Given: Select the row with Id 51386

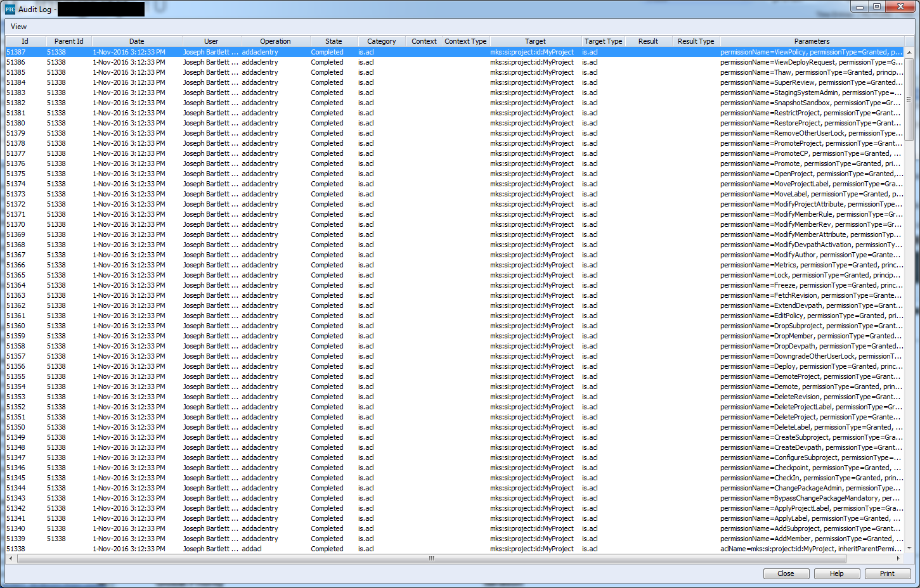Looking at the screenshot, I should tap(455, 62).
